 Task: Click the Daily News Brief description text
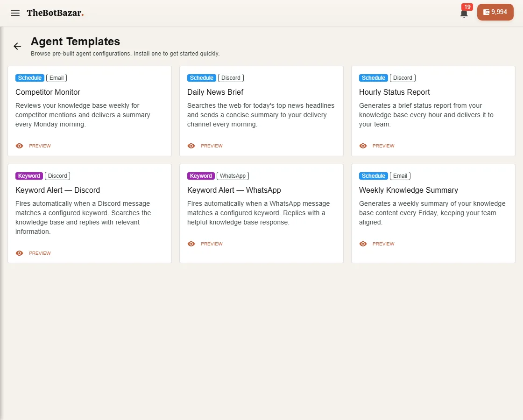pos(261,115)
